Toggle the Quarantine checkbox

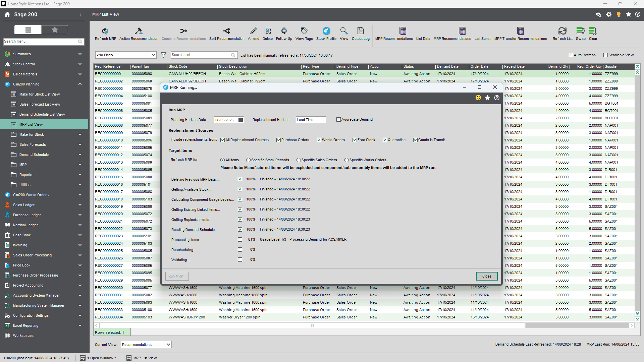(385, 140)
